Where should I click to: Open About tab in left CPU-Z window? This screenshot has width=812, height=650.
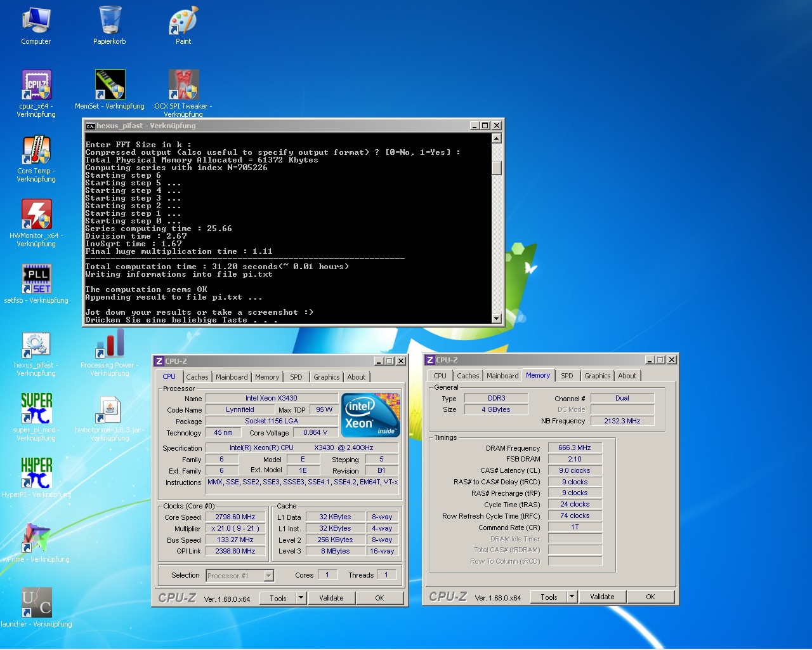[x=357, y=377]
